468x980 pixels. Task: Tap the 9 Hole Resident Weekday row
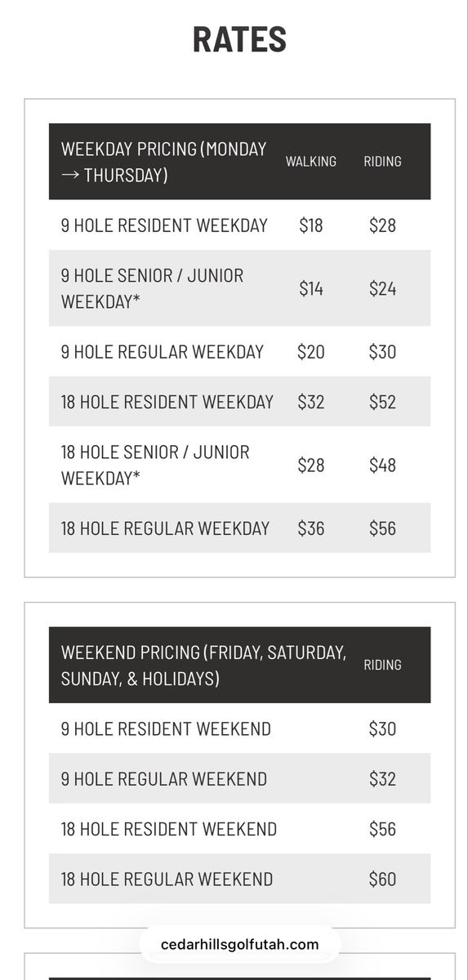239,225
